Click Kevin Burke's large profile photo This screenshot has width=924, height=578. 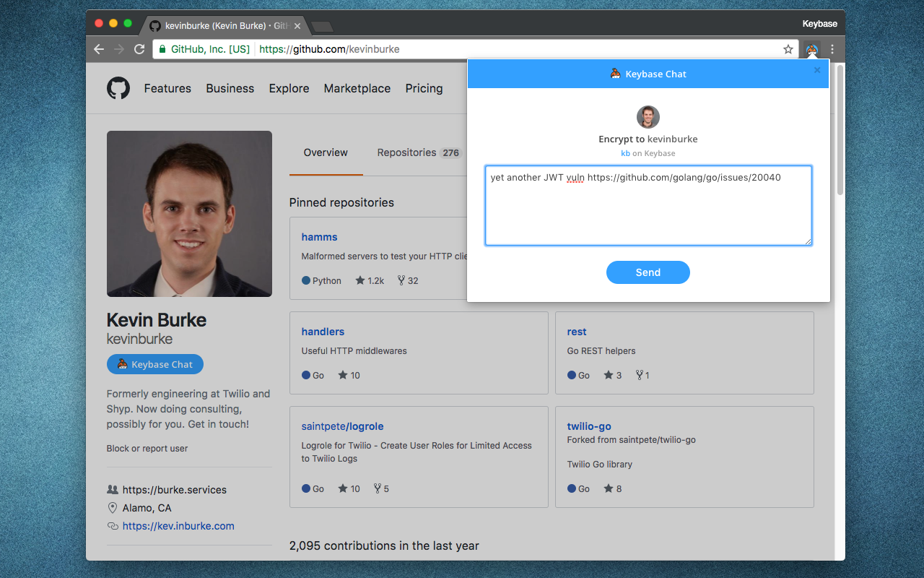(189, 214)
